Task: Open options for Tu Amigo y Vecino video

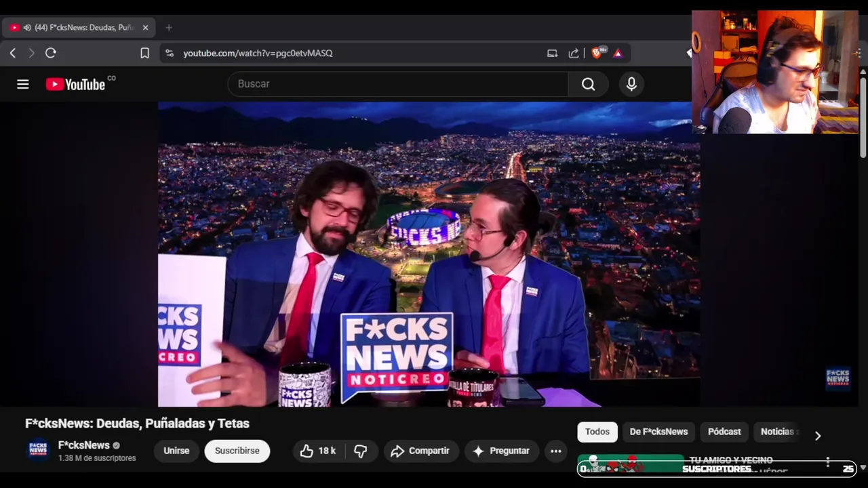Action: 828,462
